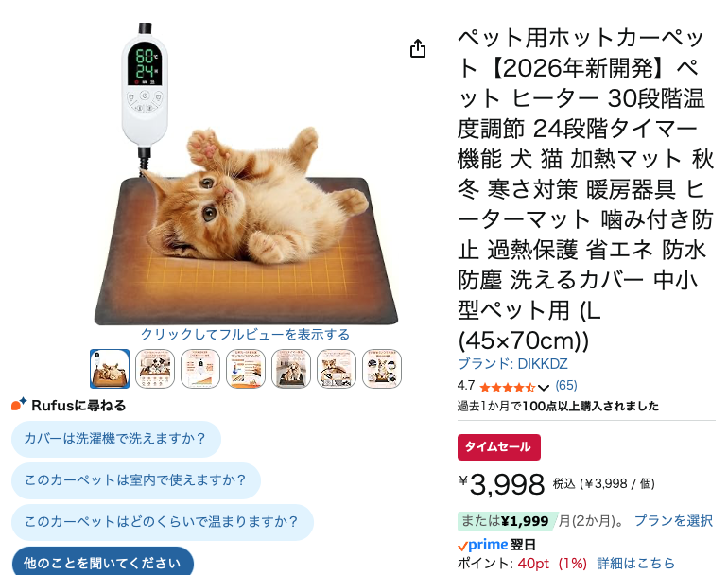Select the second product thumbnail
Viewport: 728px width, 575px height.
point(155,369)
